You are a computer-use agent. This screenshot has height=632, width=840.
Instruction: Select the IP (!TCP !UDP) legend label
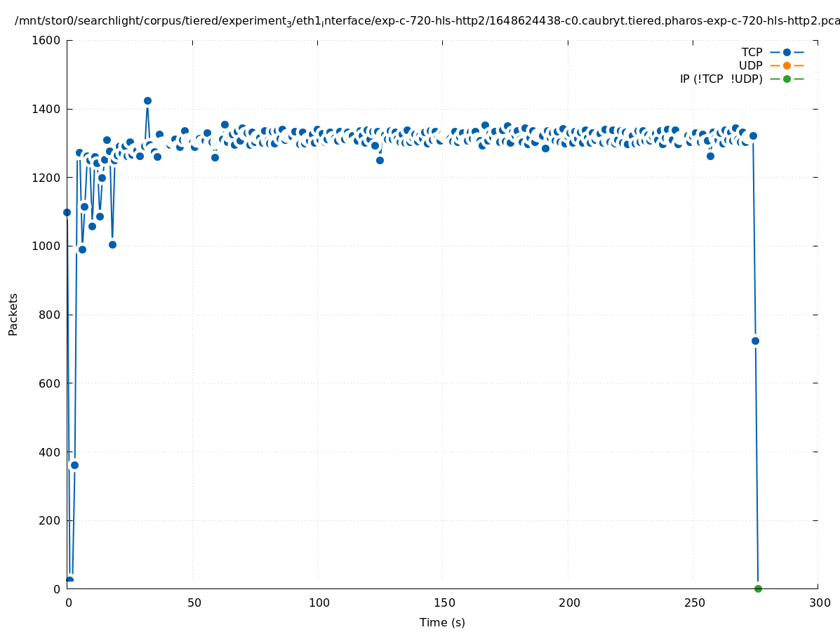point(721,79)
